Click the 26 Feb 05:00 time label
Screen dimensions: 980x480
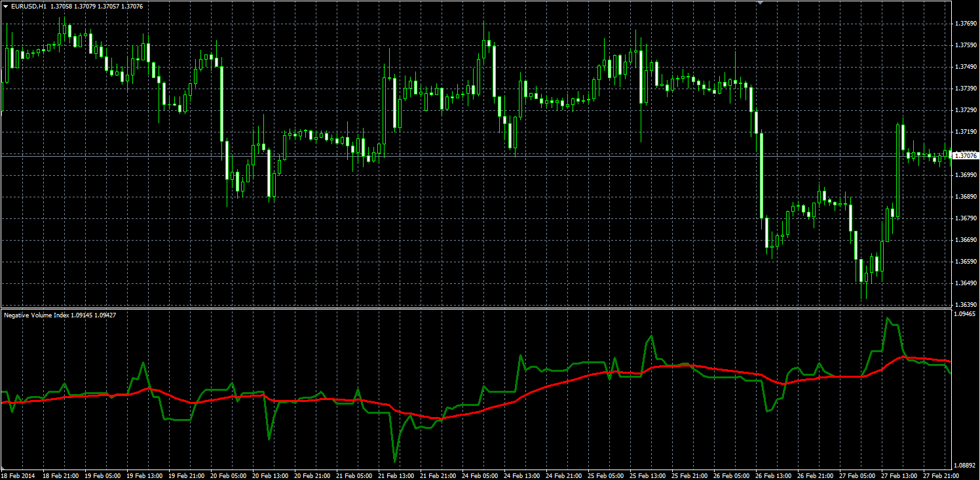click(x=732, y=475)
